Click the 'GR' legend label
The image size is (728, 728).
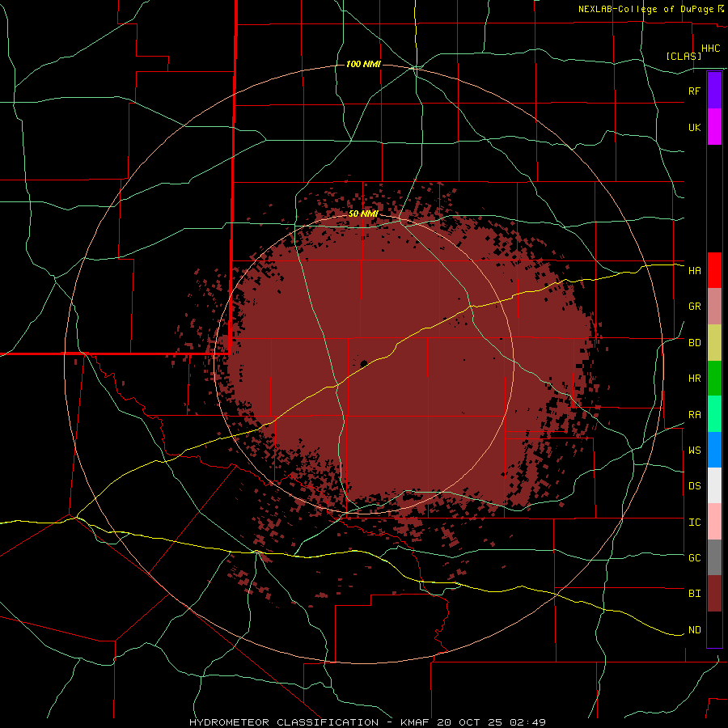tap(694, 307)
